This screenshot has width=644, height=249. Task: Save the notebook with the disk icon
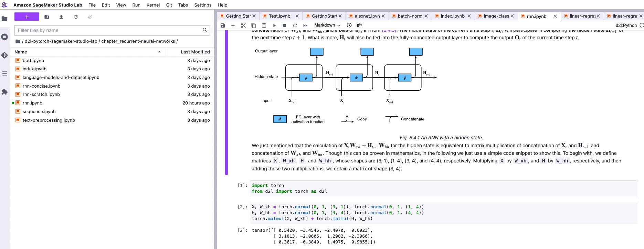[x=223, y=26]
